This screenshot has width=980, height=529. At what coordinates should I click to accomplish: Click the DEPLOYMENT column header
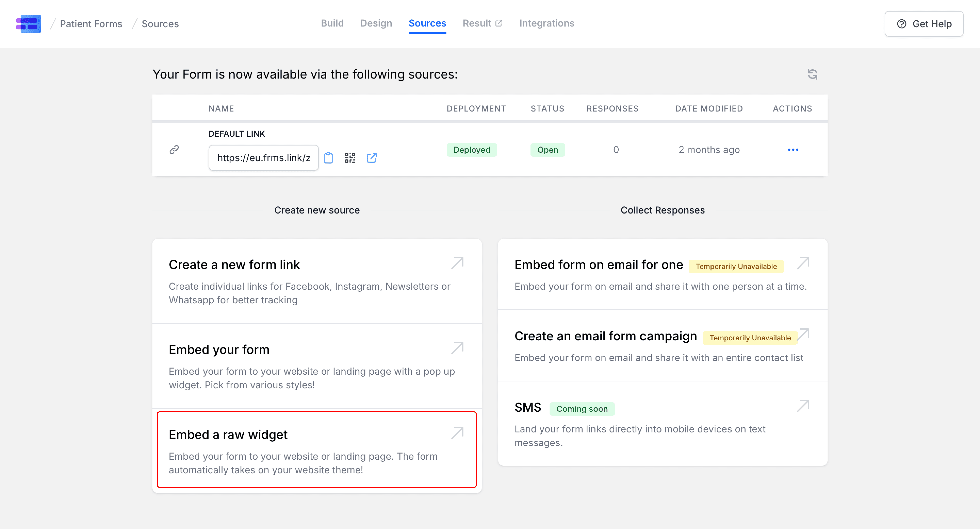pyautogui.click(x=476, y=109)
